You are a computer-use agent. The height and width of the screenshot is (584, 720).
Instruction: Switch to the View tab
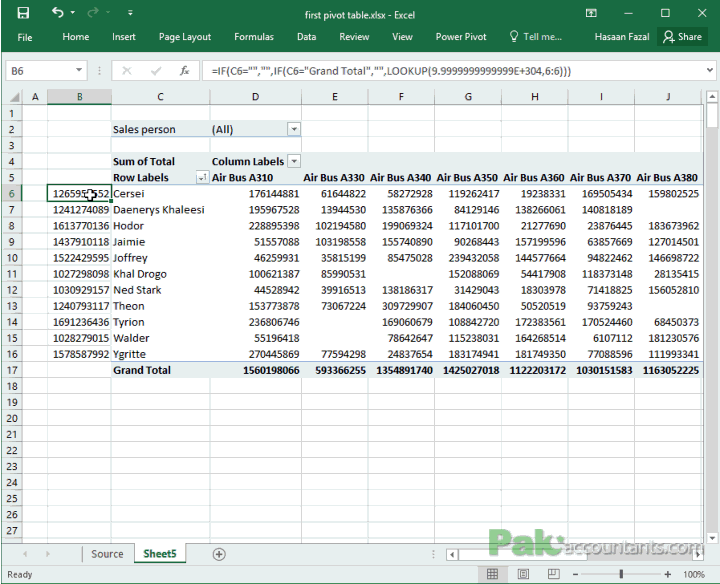click(402, 37)
